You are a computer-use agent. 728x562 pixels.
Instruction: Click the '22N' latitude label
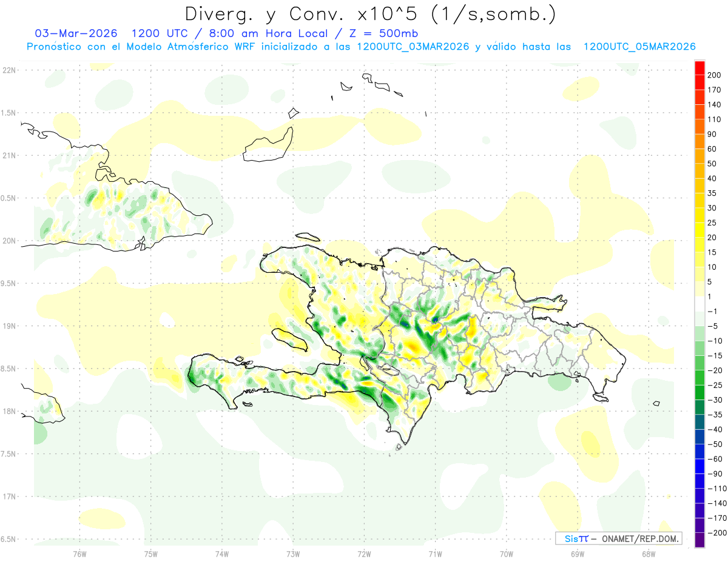click(x=9, y=70)
